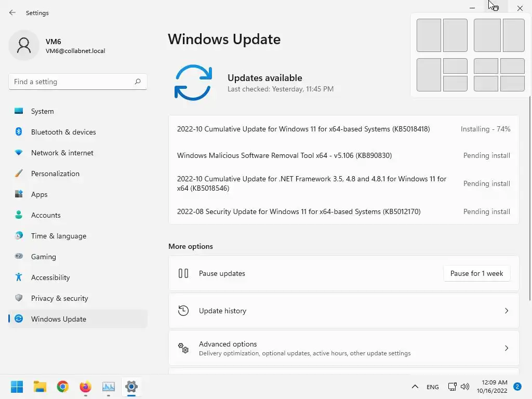Viewport: 532px width, 399px height.
Task: Click the Network wifi icon in sidebar
Action: pyautogui.click(x=19, y=153)
